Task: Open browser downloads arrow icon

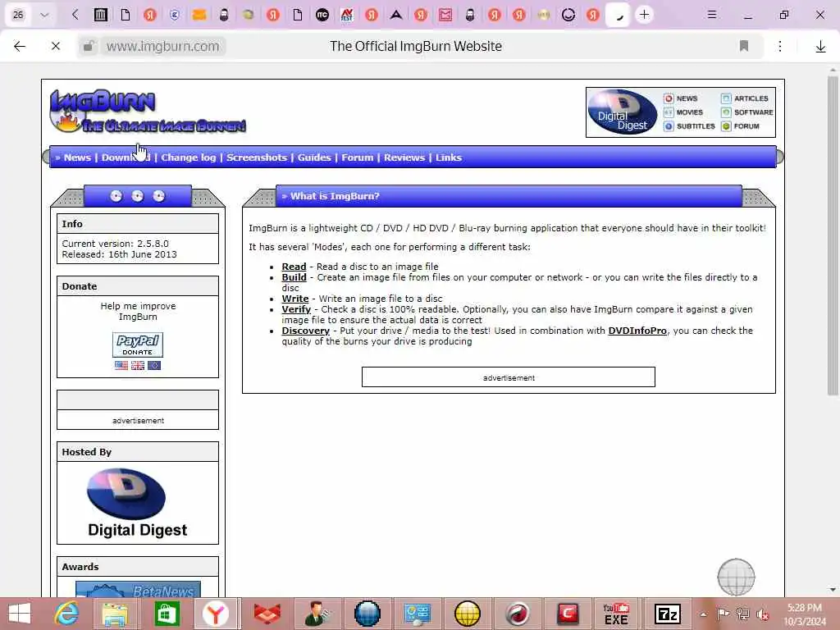Action: [820, 47]
